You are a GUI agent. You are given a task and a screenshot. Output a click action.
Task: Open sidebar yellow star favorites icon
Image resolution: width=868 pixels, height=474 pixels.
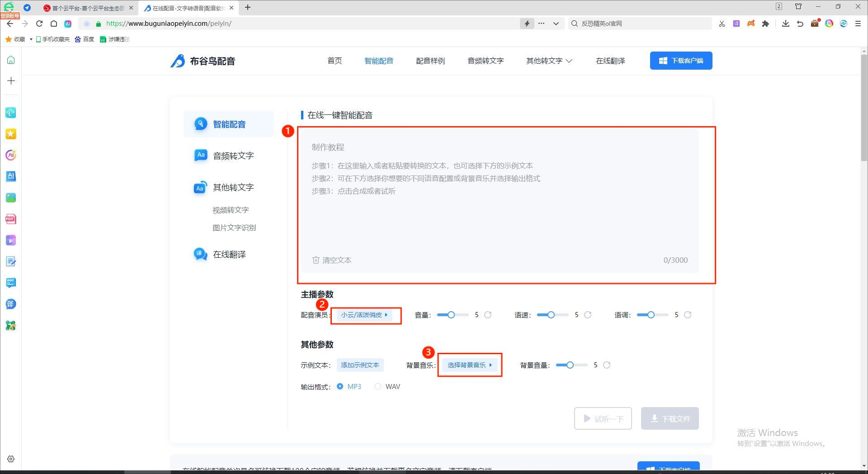(11, 134)
